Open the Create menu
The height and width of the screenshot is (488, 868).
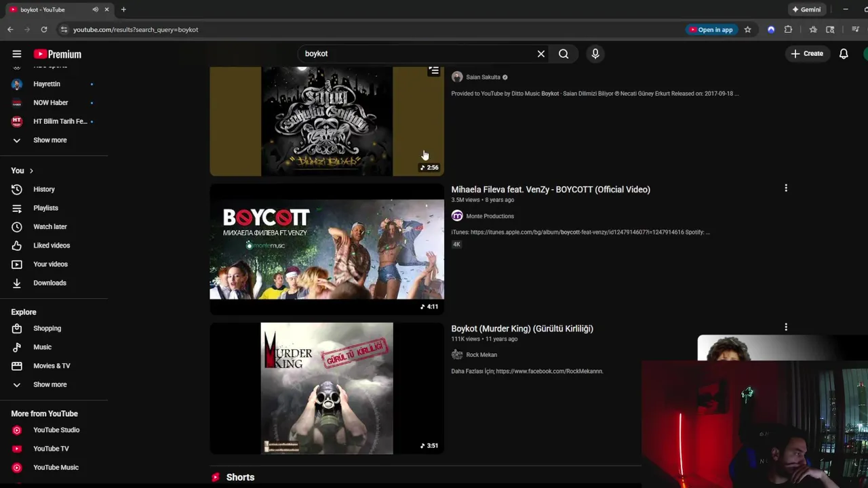[806, 54]
